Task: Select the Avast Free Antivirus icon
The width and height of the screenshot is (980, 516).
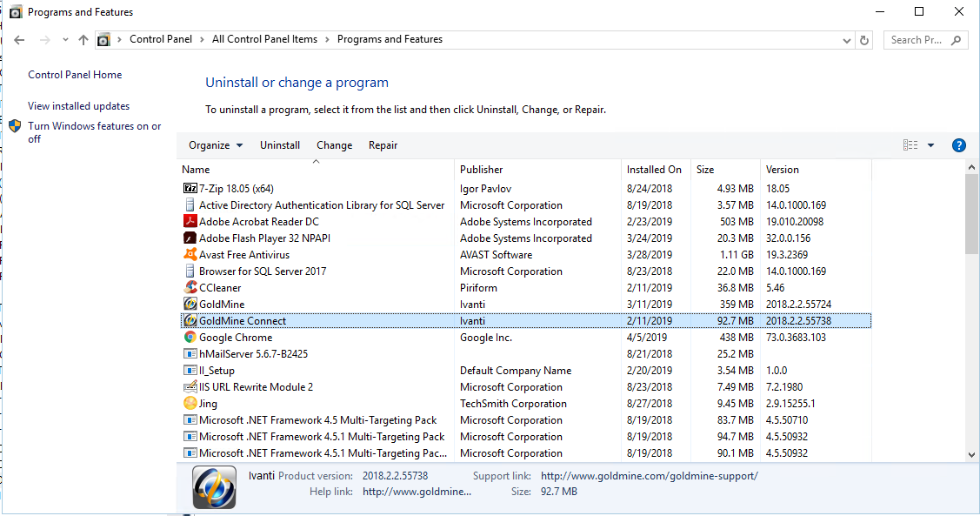Action: pyautogui.click(x=191, y=254)
